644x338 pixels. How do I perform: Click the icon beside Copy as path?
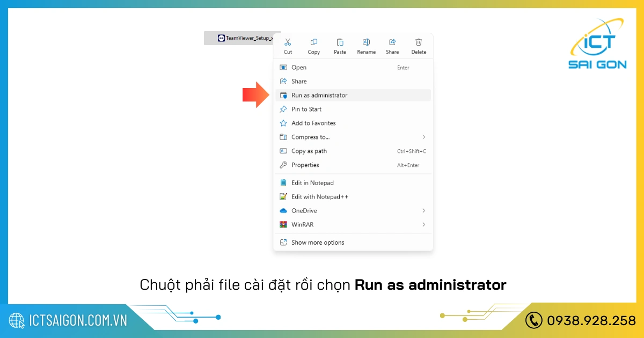pyautogui.click(x=283, y=151)
